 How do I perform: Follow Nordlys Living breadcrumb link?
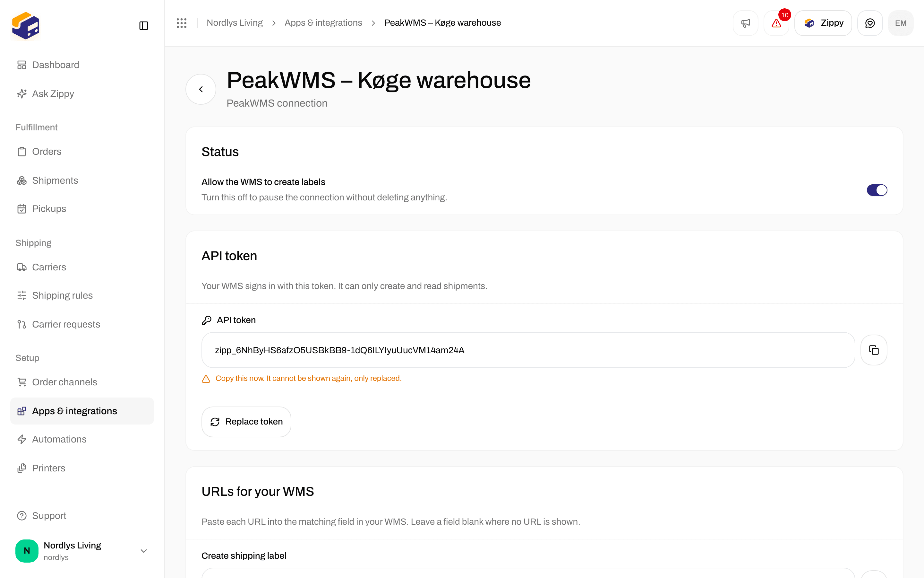click(x=235, y=23)
